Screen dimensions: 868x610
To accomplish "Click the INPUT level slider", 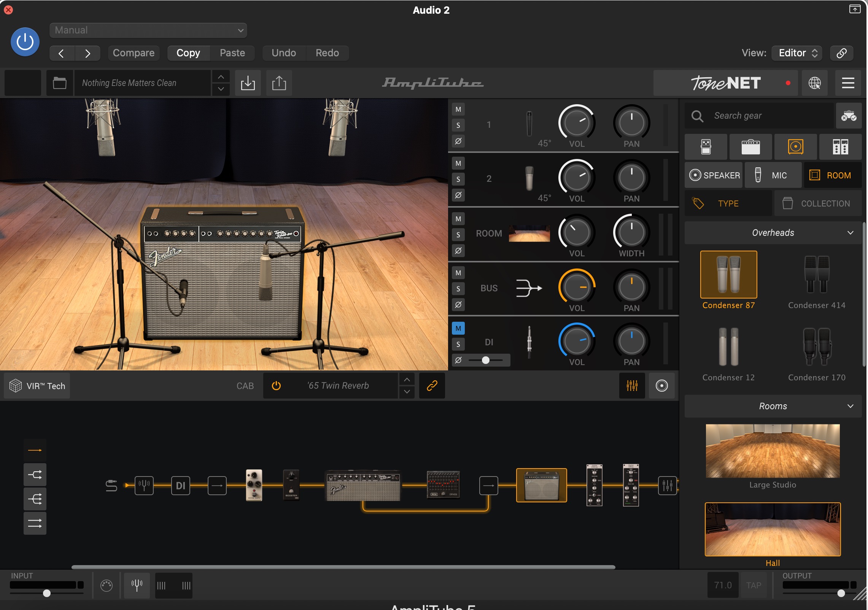I will (x=47, y=593).
